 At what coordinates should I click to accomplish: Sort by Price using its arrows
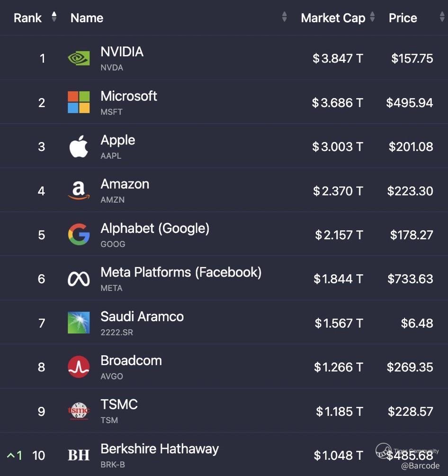[442, 18]
